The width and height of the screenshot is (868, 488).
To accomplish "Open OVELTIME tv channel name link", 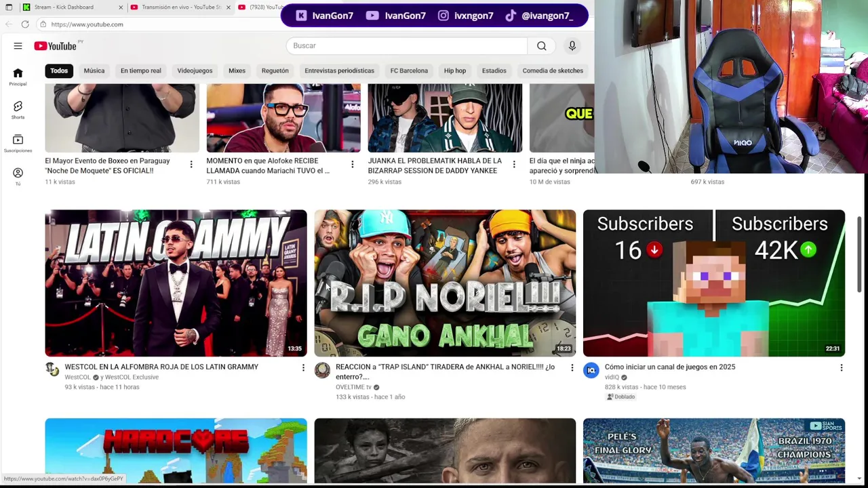I will pos(353,387).
